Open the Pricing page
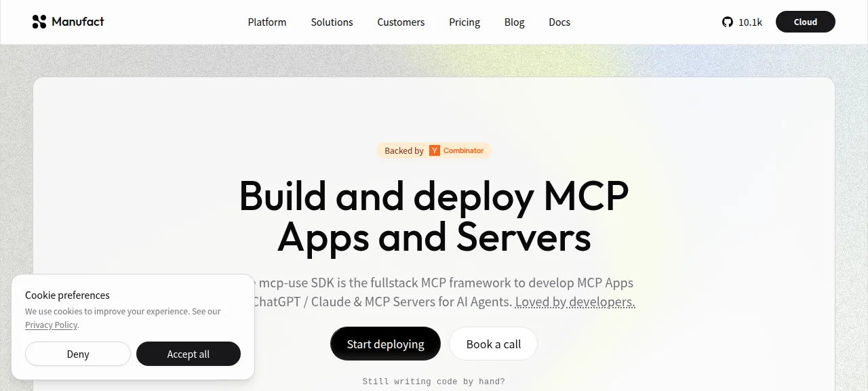The height and width of the screenshot is (391, 868). coord(465,22)
